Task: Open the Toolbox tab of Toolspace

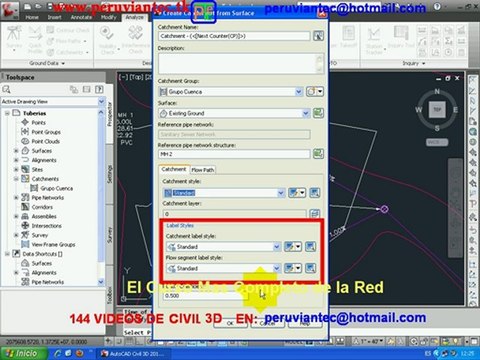Action: [109, 295]
